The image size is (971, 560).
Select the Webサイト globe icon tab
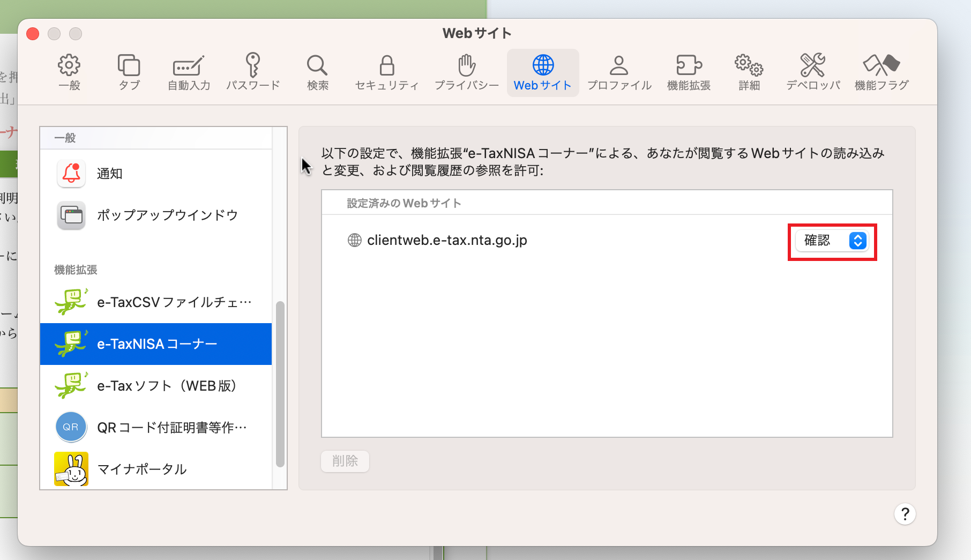543,73
